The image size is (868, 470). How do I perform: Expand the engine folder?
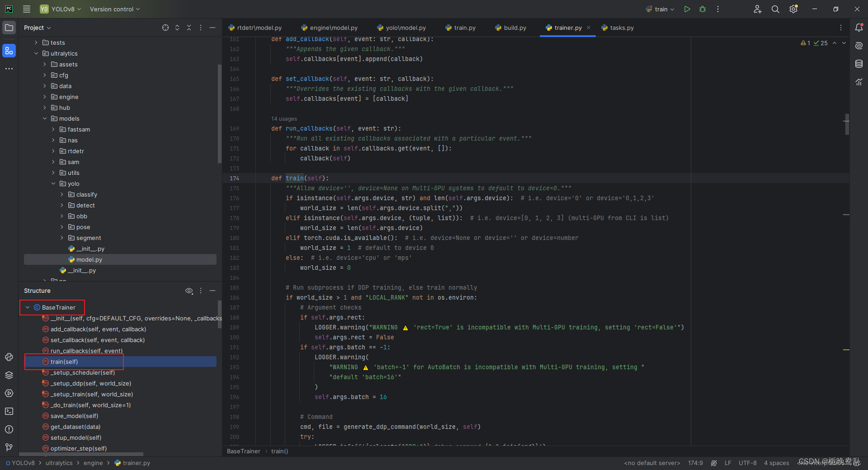45,97
